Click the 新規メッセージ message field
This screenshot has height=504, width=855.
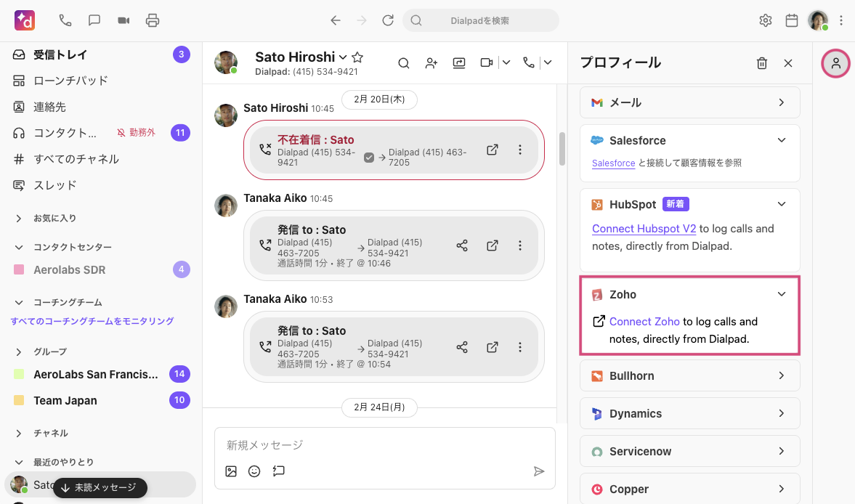coord(384,445)
